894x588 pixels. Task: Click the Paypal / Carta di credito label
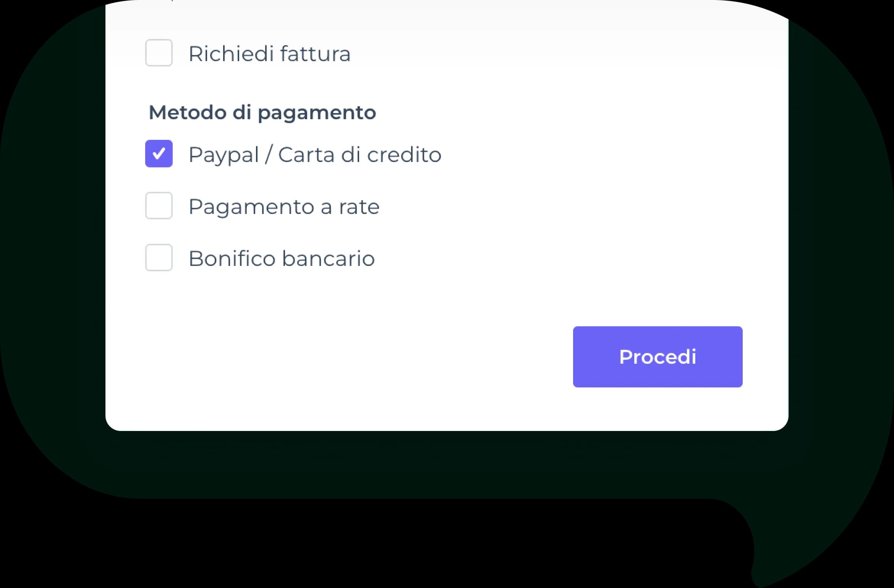pyautogui.click(x=315, y=155)
